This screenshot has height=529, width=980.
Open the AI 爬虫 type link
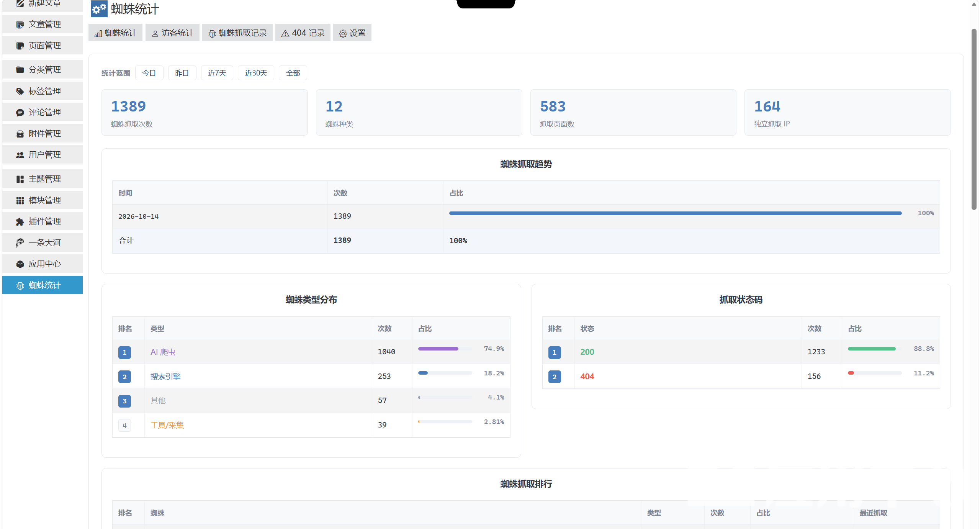click(163, 352)
